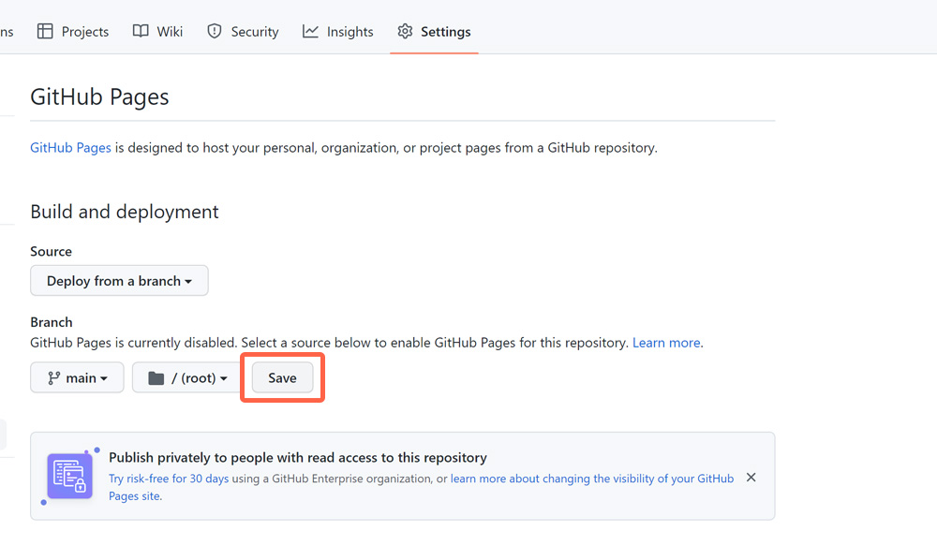Open the Learn more link under Branch
Image resolution: width=937 pixels, height=560 pixels.
666,343
